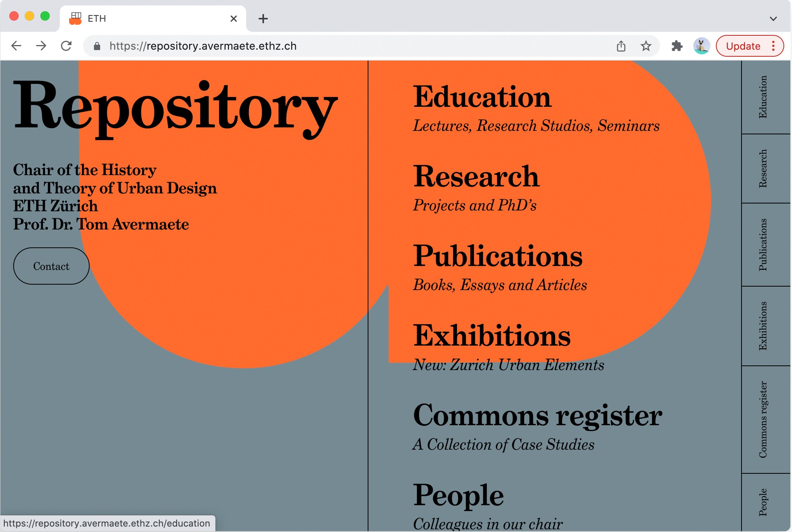Image resolution: width=792 pixels, height=532 pixels.
Task: Select the vertical Commons register sidebar tab
Action: coord(763,419)
